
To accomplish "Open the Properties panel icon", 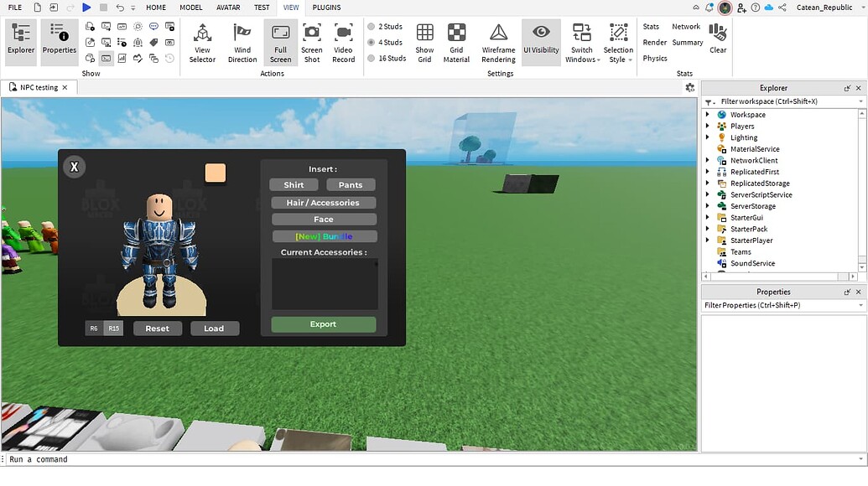I will pos(59,39).
